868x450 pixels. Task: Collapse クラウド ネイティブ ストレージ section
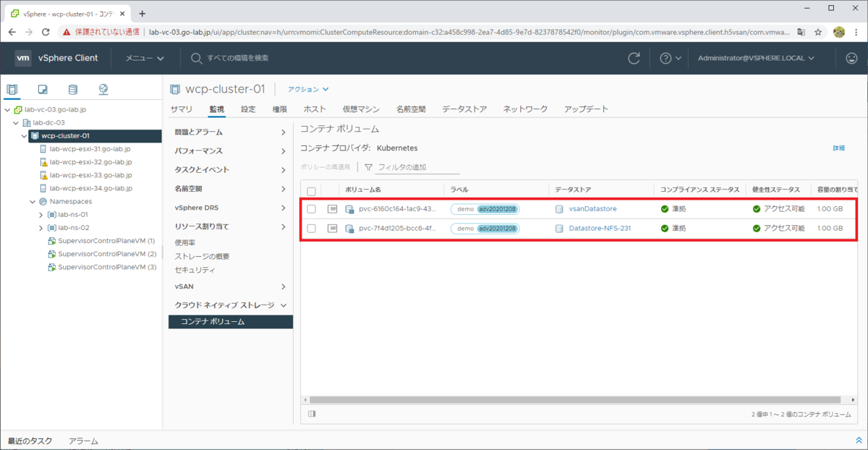[x=231, y=305]
